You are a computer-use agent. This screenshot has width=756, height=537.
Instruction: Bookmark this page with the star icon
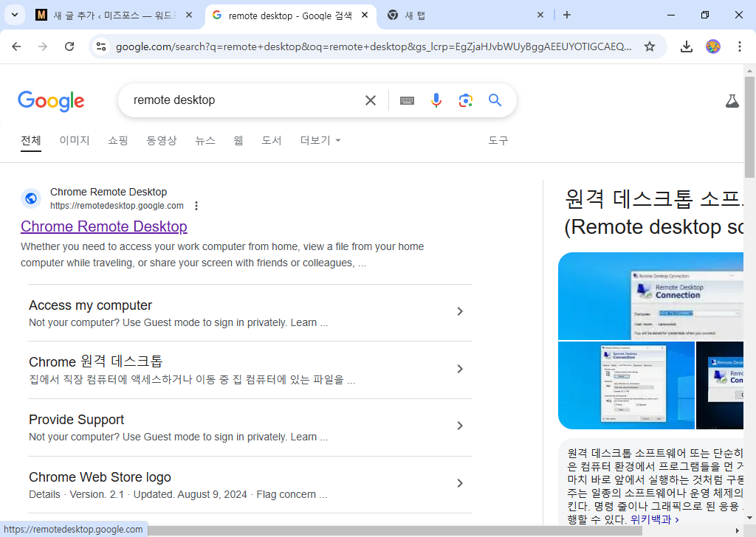click(x=650, y=46)
